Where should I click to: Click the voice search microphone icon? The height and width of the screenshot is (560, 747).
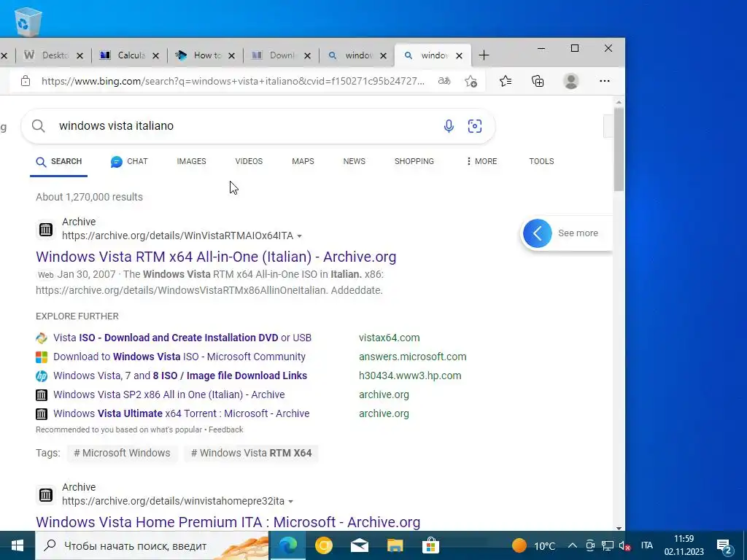[x=449, y=125]
